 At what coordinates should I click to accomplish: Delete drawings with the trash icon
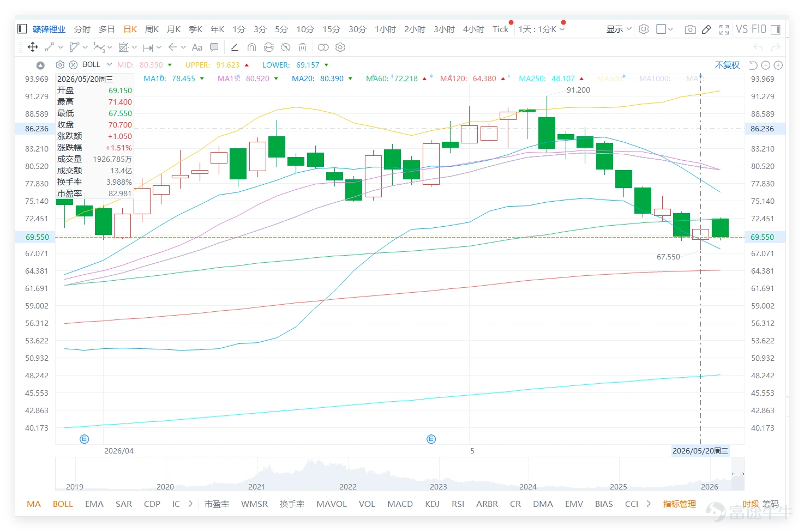click(x=302, y=47)
